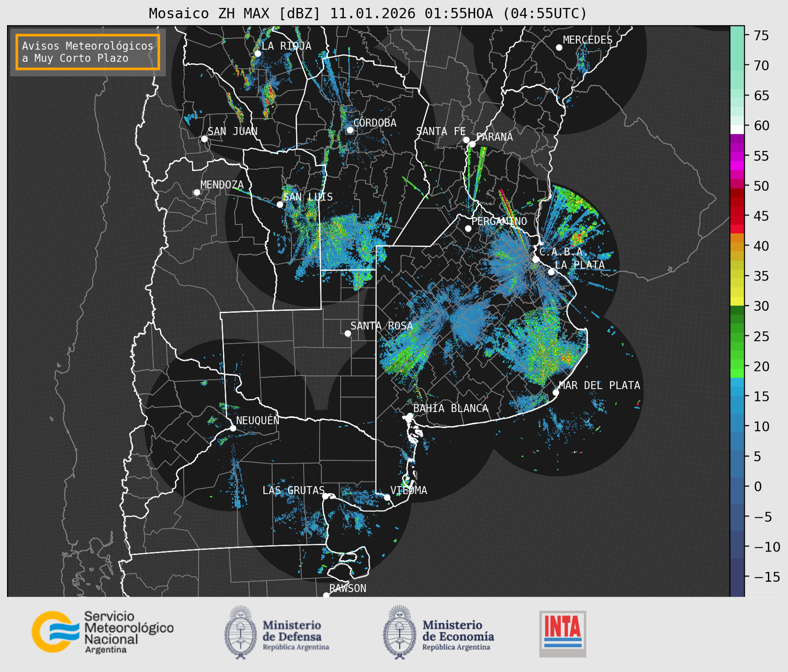Click the BAHÍA BLANCA label text
This screenshot has height=672, width=788.
(451, 408)
